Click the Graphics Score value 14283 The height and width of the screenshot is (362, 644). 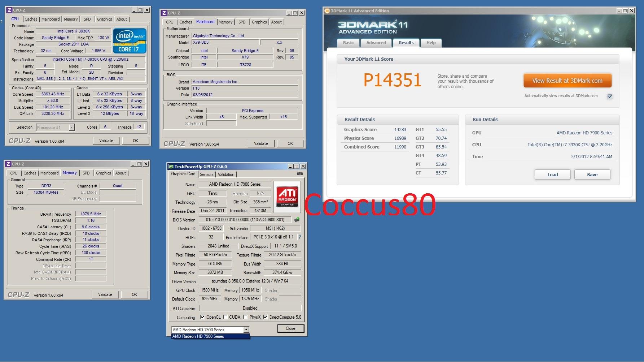pos(400,129)
